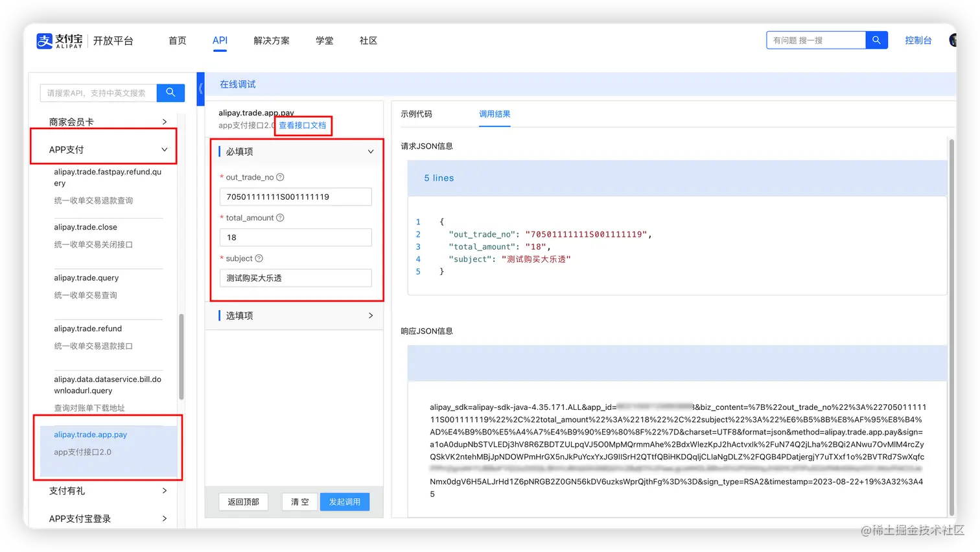Go to 控制台 console link
The image size is (980, 552).
coord(918,40)
